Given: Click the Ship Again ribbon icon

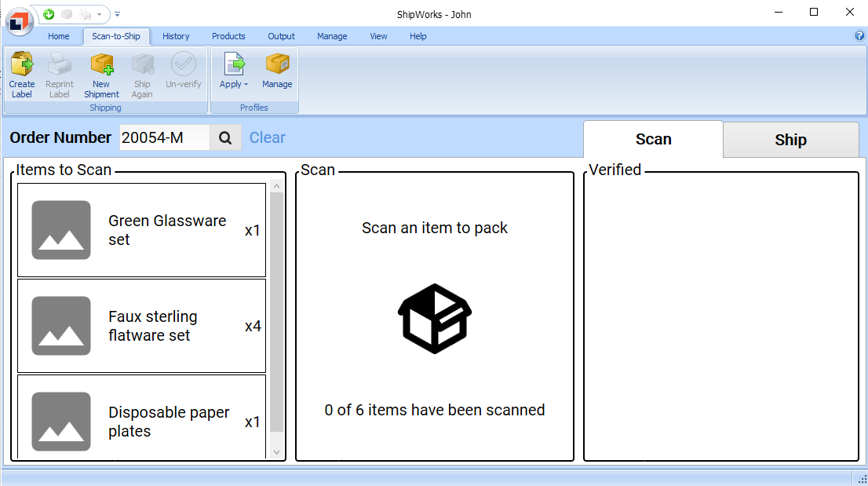Looking at the screenshot, I should pyautogui.click(x=142, y=64).
